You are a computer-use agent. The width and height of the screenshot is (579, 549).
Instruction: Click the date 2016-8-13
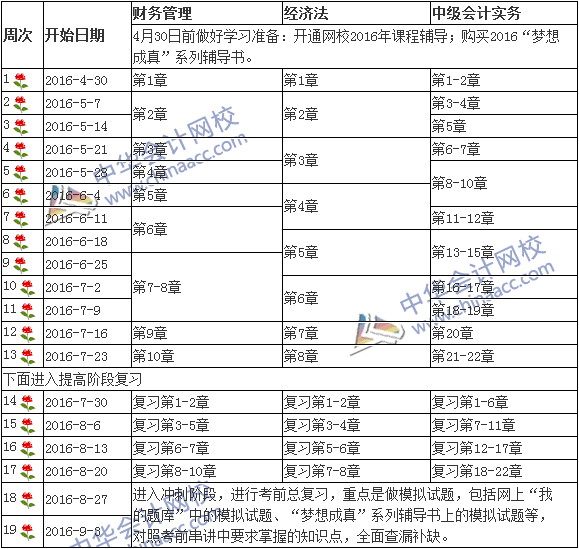(x=76, y=449)
